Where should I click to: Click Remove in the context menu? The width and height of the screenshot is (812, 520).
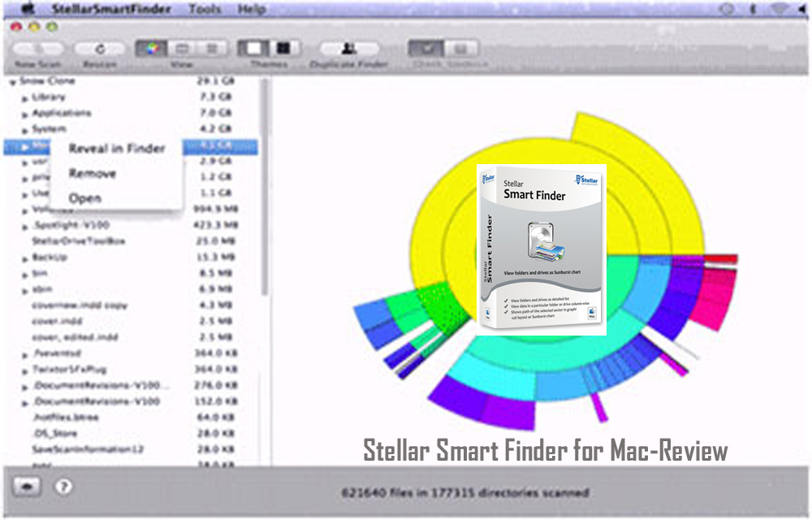pyautogui.click(x=92, y=173)
